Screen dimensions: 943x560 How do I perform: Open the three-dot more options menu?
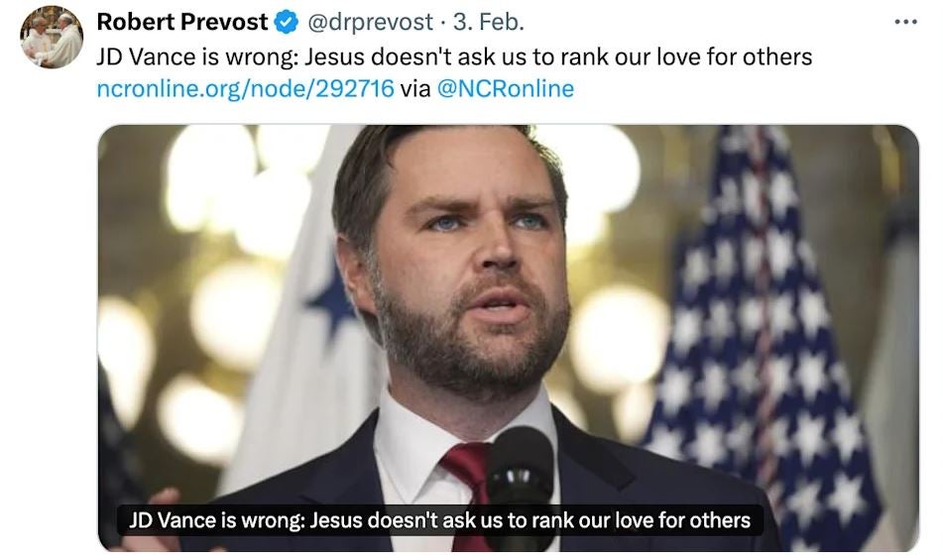(905, 22)
